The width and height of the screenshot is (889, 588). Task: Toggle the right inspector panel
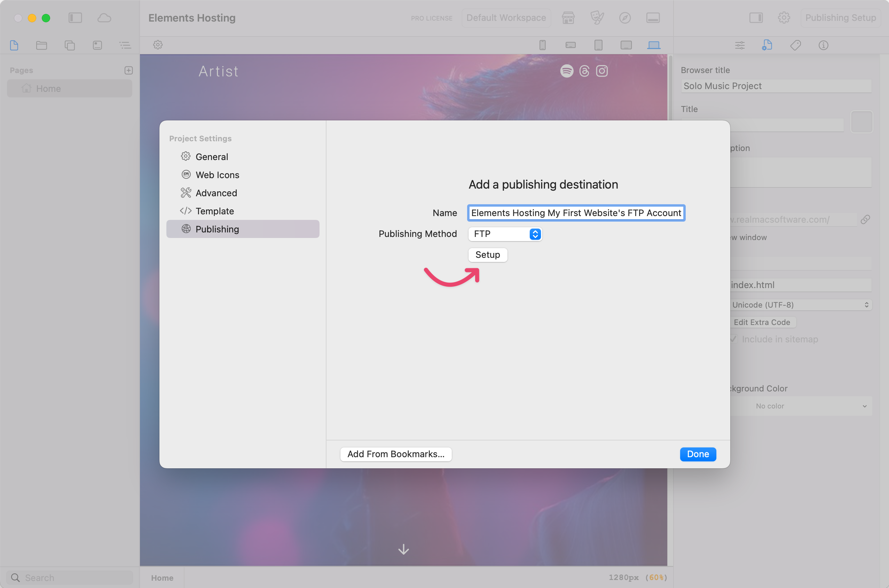pyautogui.click(x=756, y=18)
